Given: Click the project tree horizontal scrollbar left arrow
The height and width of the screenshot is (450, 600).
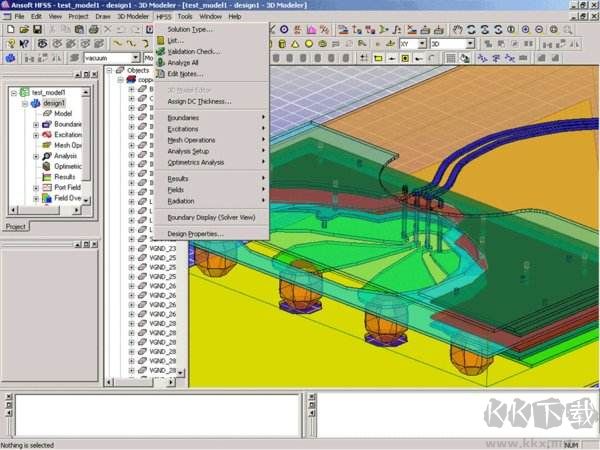Looking at the screenshot, I should pyautogui.click(x=14, y=210).
